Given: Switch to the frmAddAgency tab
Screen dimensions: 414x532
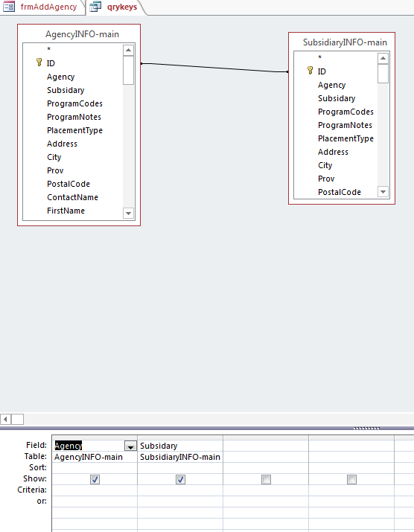Looking at the screenshot, I should [x=48, y=7].
